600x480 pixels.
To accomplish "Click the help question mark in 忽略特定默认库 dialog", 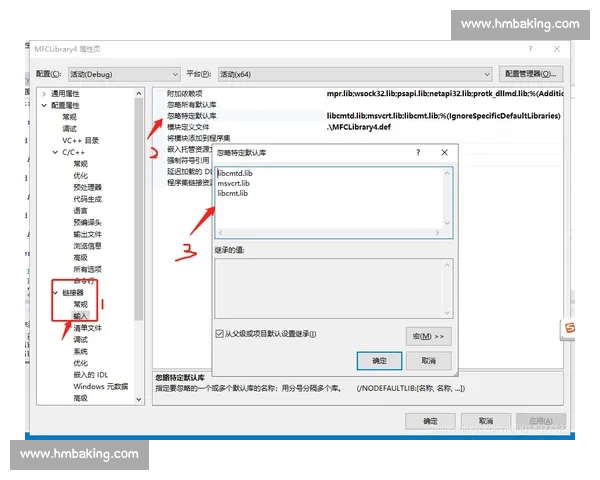I will coord(418,153).
